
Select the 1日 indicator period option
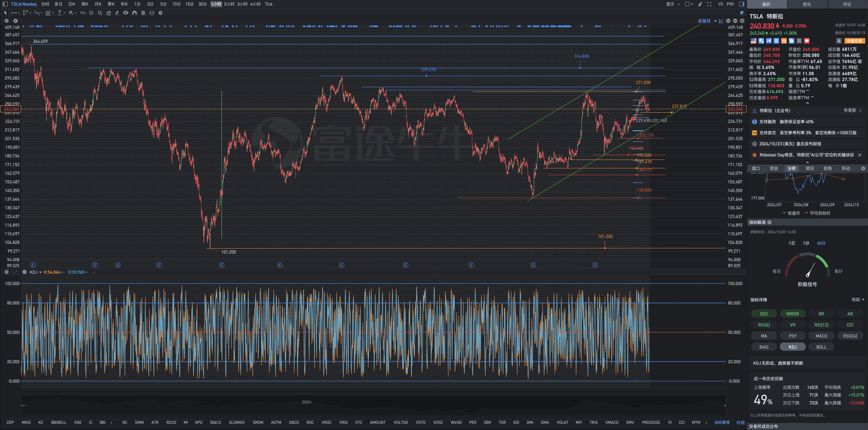(x=792, y=243)
